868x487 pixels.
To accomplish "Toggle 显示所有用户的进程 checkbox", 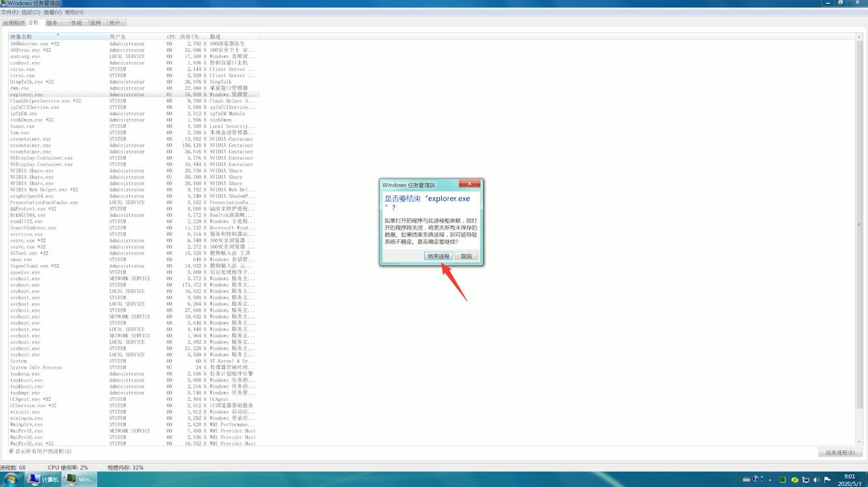I will point(11,451).
